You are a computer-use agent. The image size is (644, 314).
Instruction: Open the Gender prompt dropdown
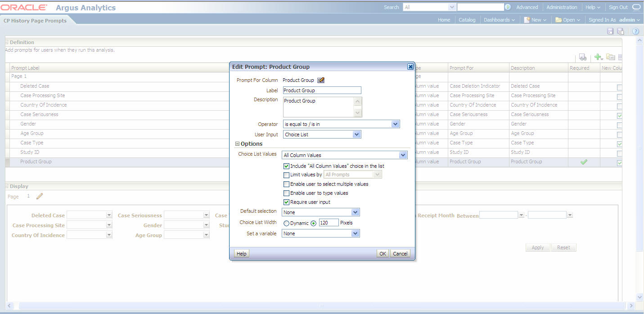tap(206, 225)
